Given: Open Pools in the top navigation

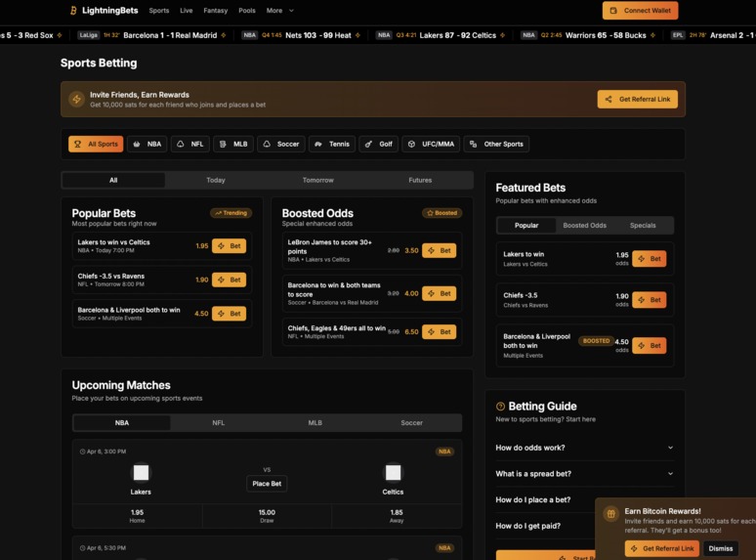Looking at the screenshot, I should [x=247, y=10].
